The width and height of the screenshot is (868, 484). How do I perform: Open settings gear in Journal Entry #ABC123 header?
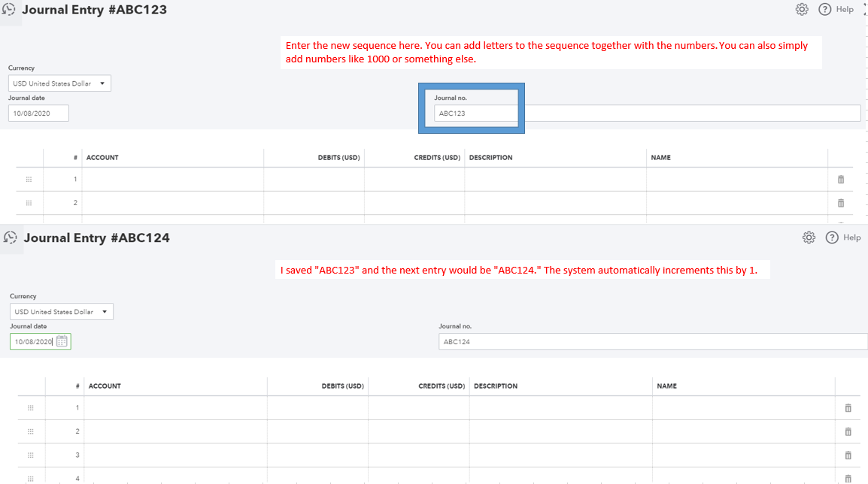tap(802, 10)
